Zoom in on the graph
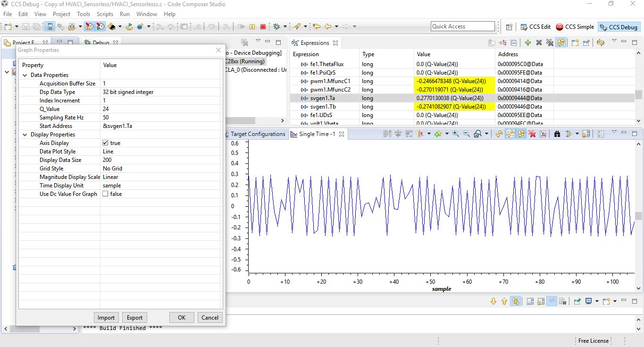The height and width of the screenshot is (347, 644). [x=455, y=134]
